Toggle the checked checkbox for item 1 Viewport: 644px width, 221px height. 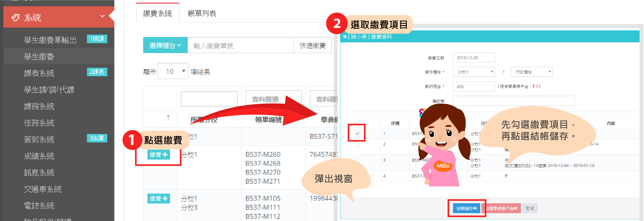(x=357, y=133)
